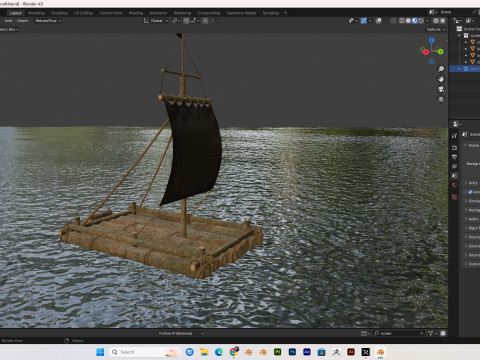Open the RetopoFlow dropdown in header

(48, 21)
